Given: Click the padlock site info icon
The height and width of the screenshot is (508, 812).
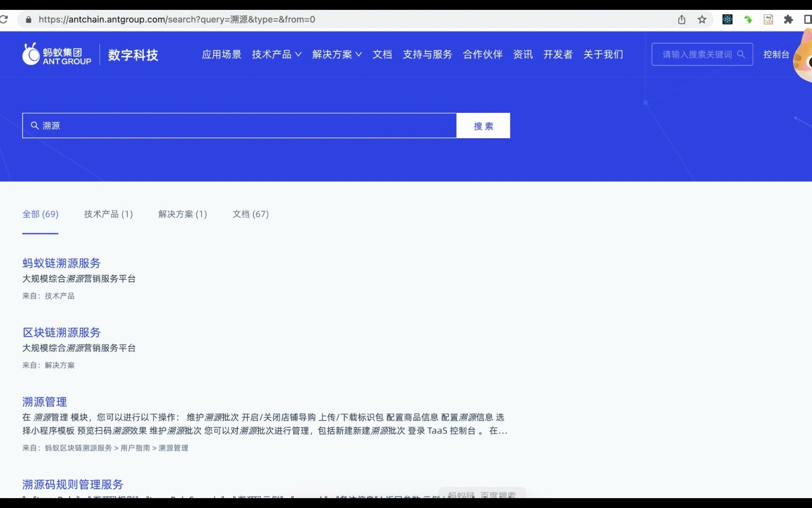Looking at the screenshot, I should [x=29, y=19].
